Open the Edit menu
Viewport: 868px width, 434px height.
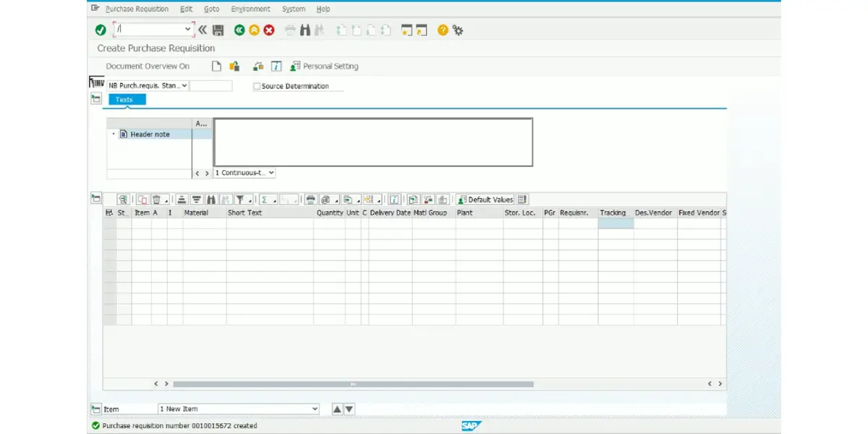coord(187,9)
